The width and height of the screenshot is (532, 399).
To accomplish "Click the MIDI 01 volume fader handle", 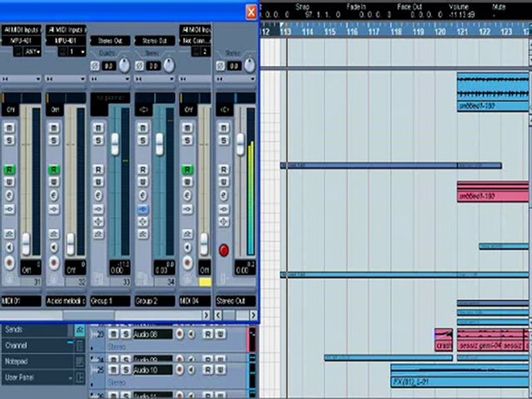I will coord(26,244).
